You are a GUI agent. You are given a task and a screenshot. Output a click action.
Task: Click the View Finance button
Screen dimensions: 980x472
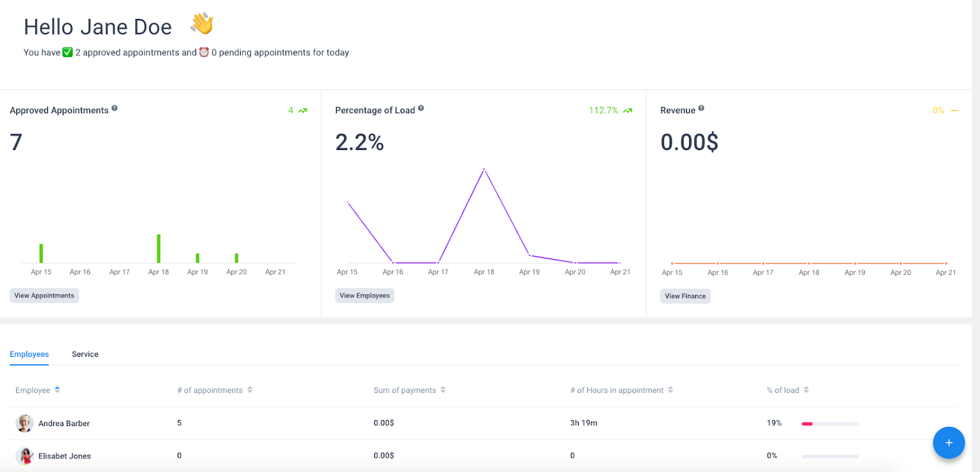tap(685, 296)
